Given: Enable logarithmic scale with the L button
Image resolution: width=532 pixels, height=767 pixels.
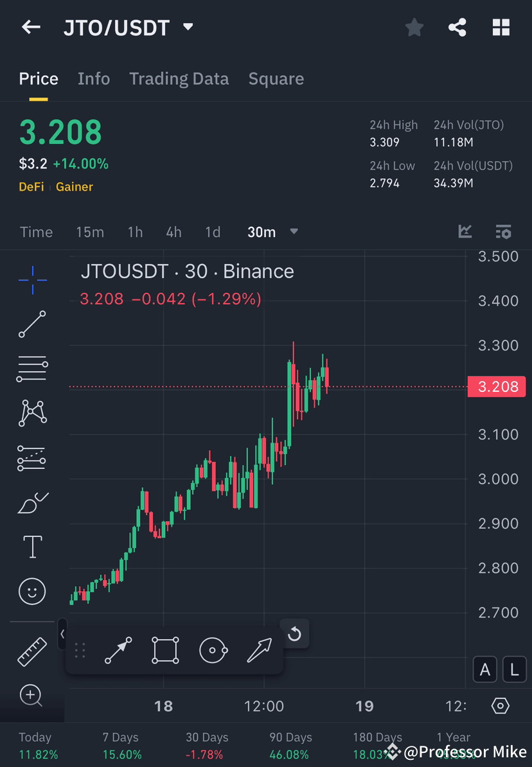Looking at the screenshot, I should [x=514, y=669].
